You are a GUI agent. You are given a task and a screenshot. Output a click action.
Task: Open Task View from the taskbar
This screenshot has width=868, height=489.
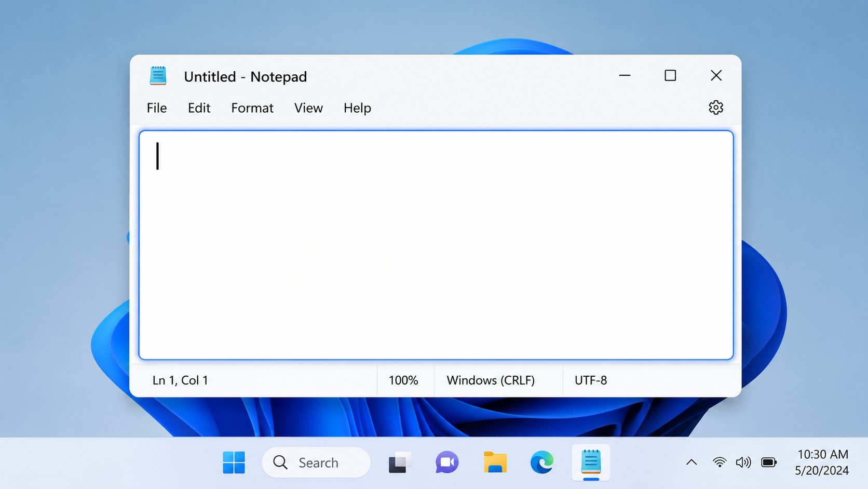pyautogui.click(x=400, y=462)
